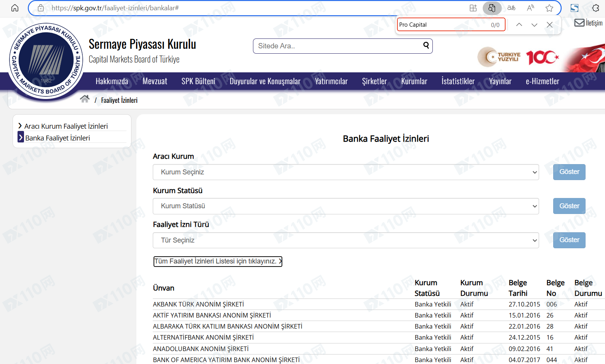Open the browser extensions puzzle icon
605x364 pixels.
(x=595, y=8)
